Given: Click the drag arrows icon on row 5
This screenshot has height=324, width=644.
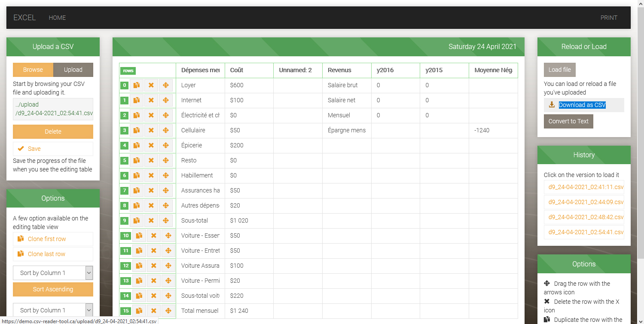Looking at the screenshot, I should [x=166, y=160].
